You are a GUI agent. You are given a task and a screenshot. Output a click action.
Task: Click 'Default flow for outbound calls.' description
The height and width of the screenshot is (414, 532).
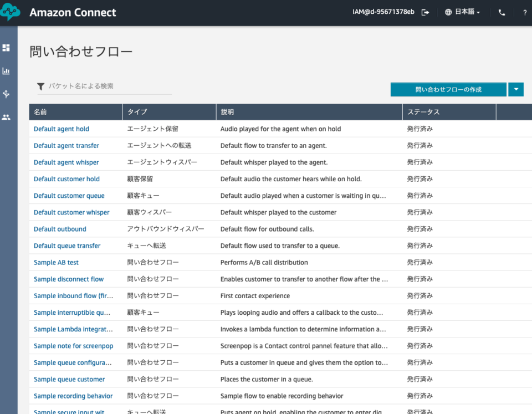pyautogui.click(x=267, y=229)
